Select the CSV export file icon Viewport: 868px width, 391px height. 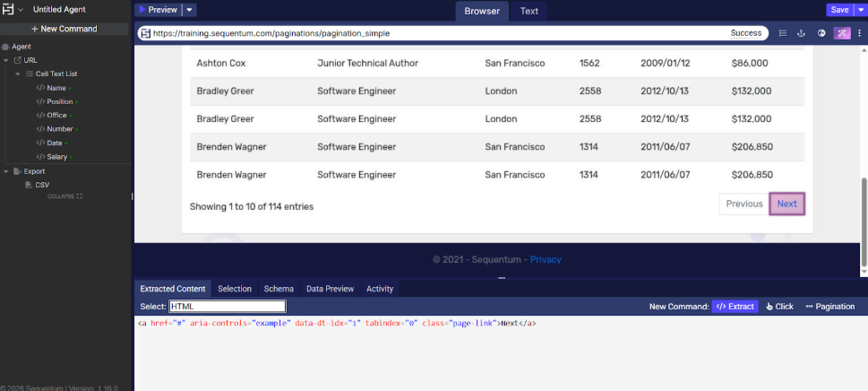[28, 185]
